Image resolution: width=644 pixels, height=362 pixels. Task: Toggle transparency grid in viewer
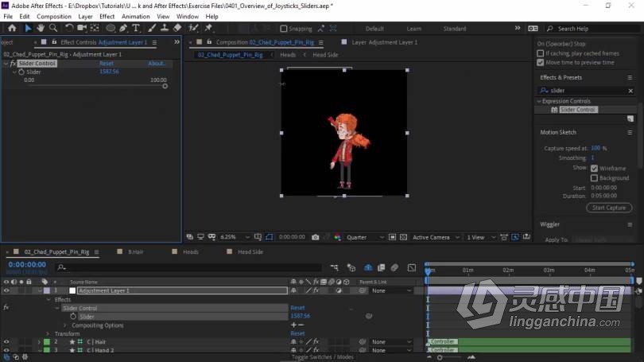[x=403, y=237]
